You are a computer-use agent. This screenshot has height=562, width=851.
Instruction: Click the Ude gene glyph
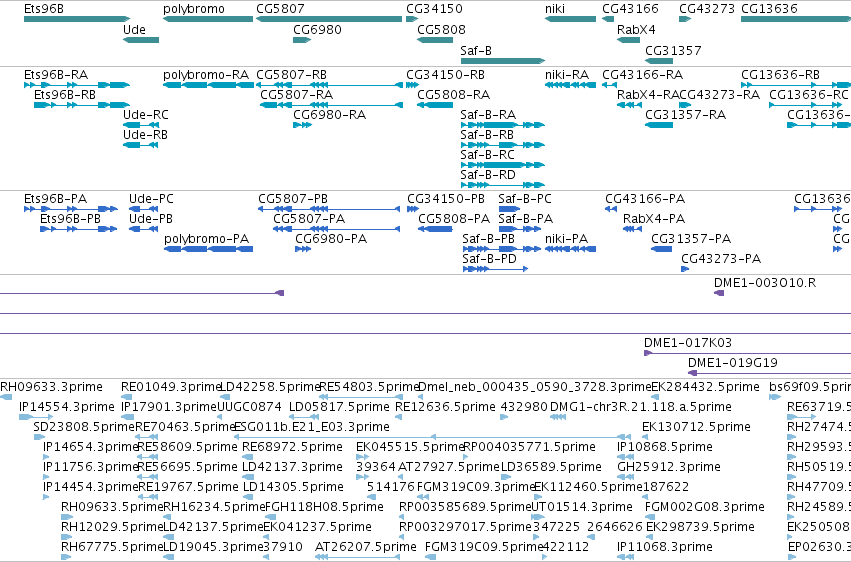141,40
